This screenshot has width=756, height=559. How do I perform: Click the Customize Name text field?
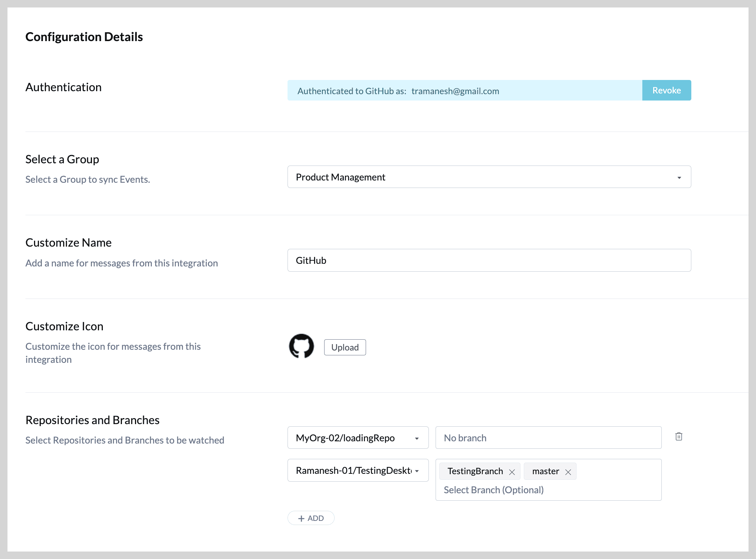coord(488,260)
